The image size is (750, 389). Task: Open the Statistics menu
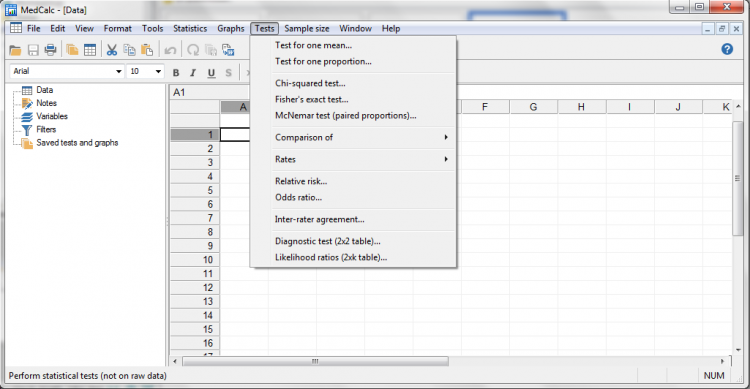(x=190, y=29)
